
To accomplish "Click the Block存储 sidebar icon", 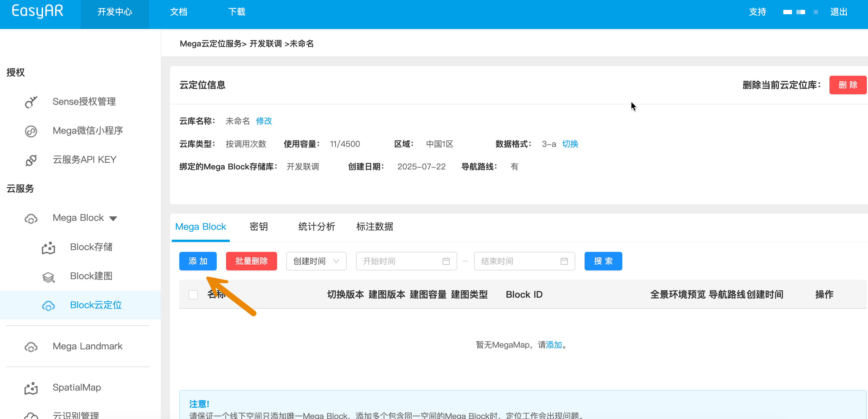I will (48, 248).
